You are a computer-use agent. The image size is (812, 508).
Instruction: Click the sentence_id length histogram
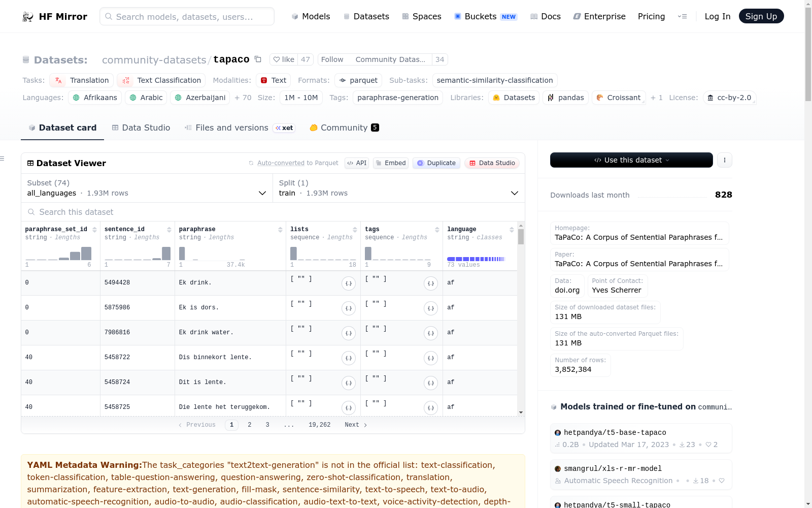point(138,253)
